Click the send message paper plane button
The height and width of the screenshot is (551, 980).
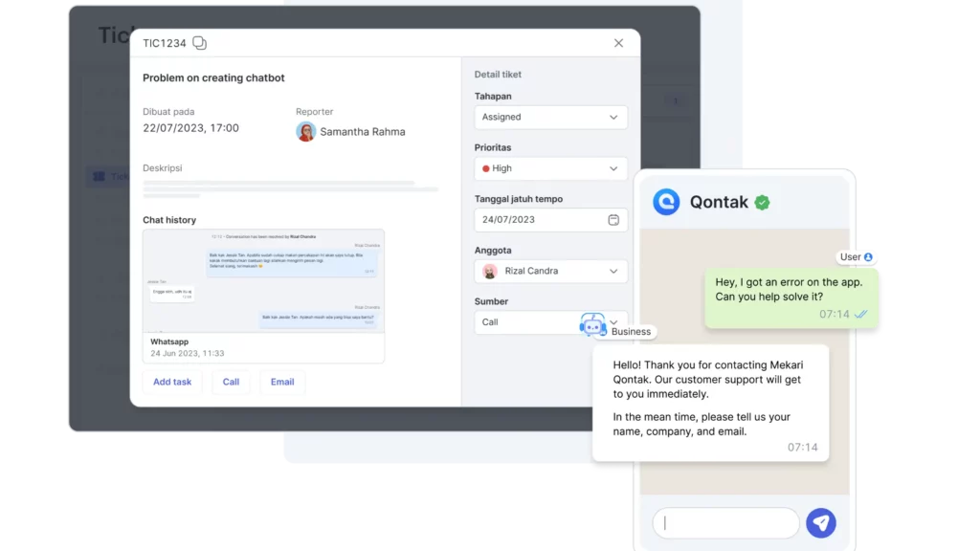click(x=820, y=523)
